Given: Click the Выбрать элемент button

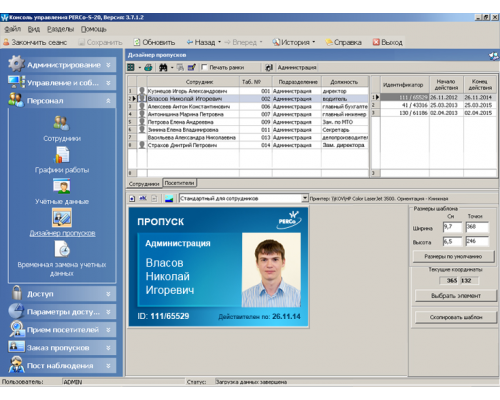Looking at the screenshot, I should click(x=456, y=296).
